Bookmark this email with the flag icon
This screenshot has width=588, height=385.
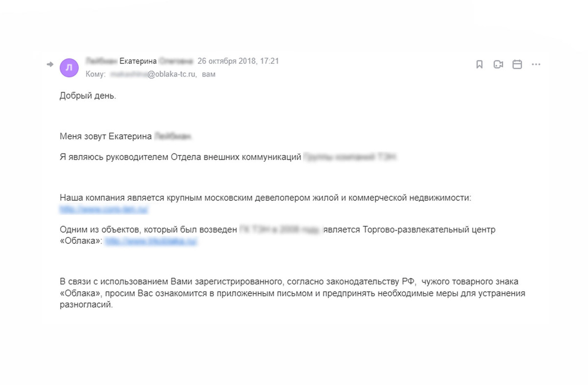point(480,65)
